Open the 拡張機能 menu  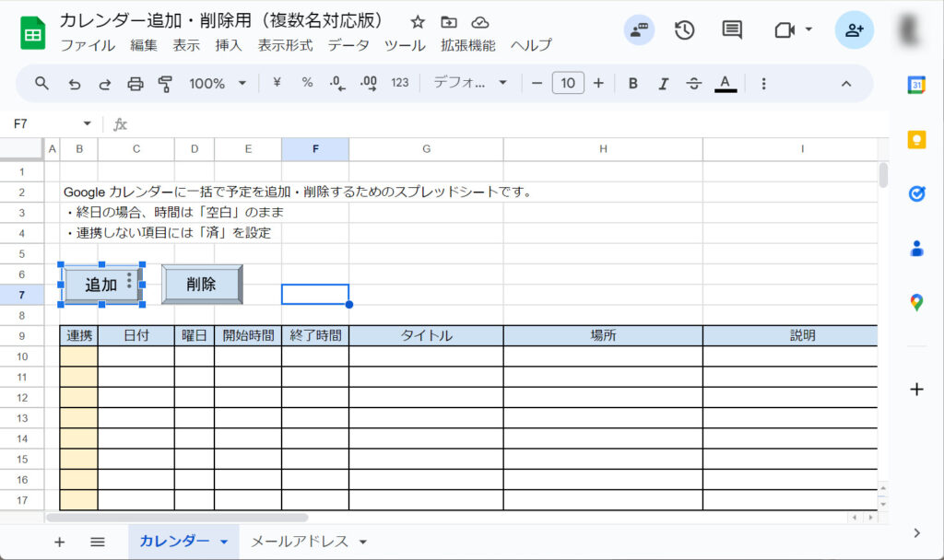point(467,45)
